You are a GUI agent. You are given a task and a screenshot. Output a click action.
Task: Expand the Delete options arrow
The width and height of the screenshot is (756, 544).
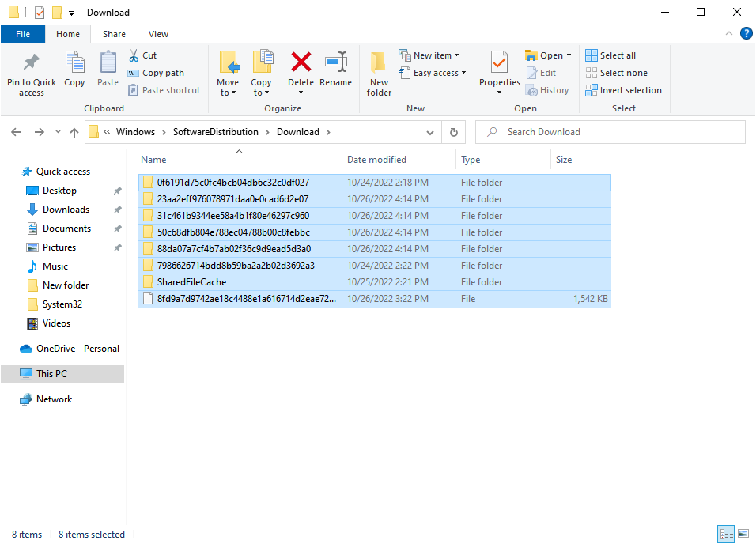point(301,93)
